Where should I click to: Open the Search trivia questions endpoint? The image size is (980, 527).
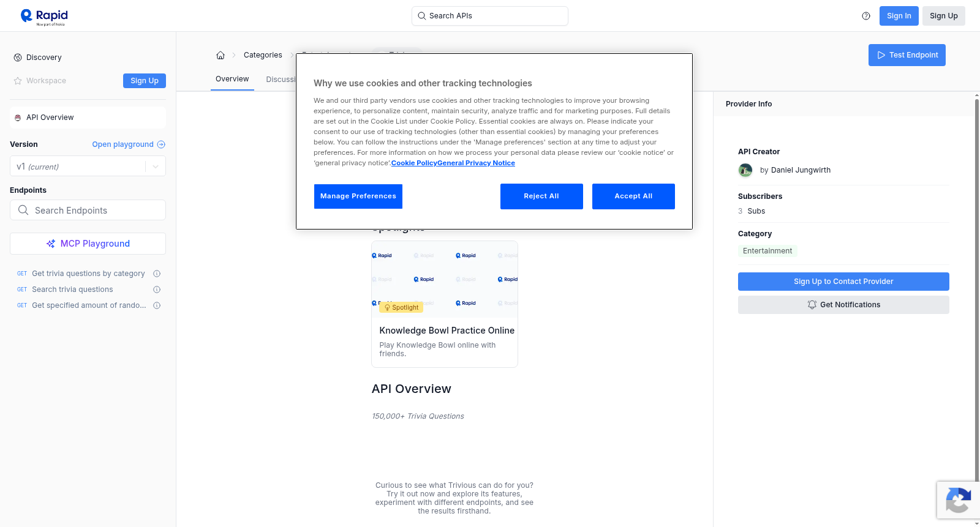click(x=72, y=290)
